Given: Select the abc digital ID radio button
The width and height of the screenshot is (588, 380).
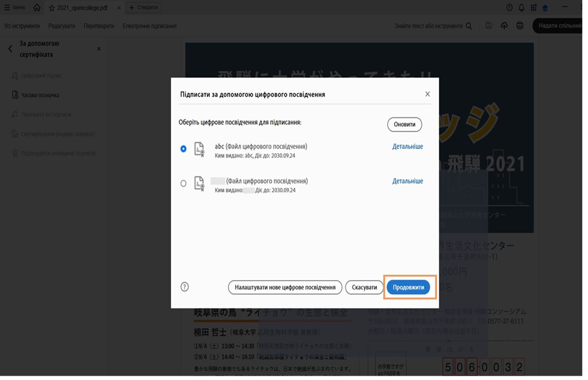Looking at the screenshot, I should 183,149.
